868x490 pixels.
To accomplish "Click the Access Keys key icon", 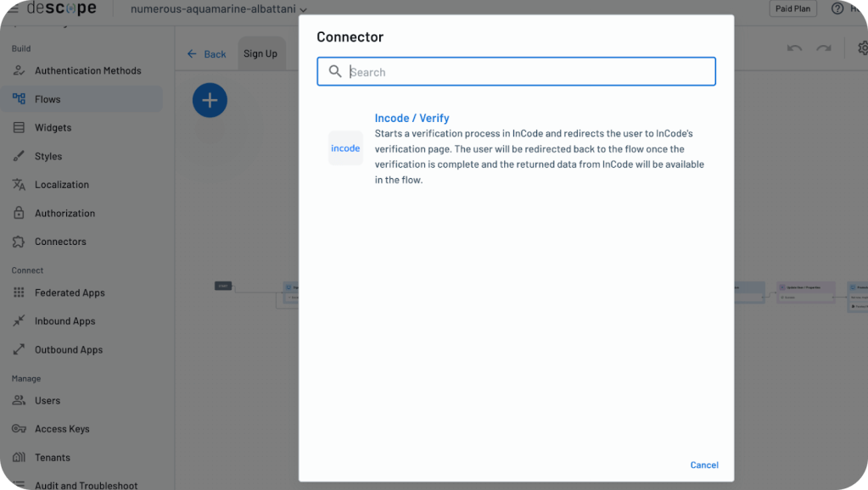I will tap(19, 429).
